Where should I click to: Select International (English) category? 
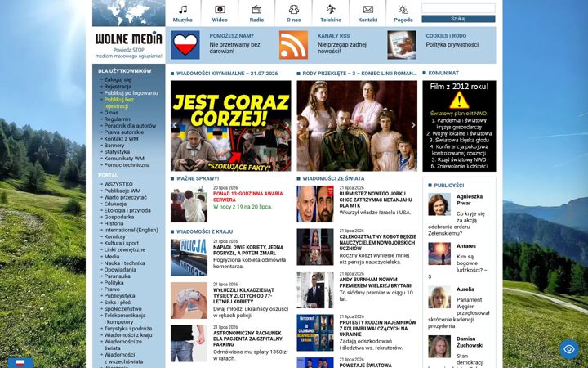[x=131, y=230]
